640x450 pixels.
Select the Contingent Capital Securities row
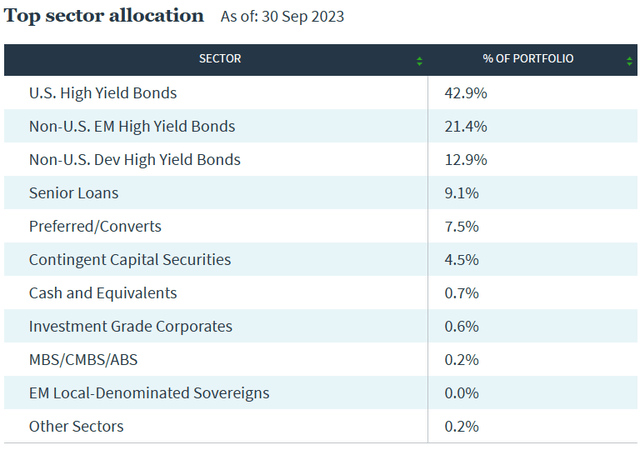[130, 259]
